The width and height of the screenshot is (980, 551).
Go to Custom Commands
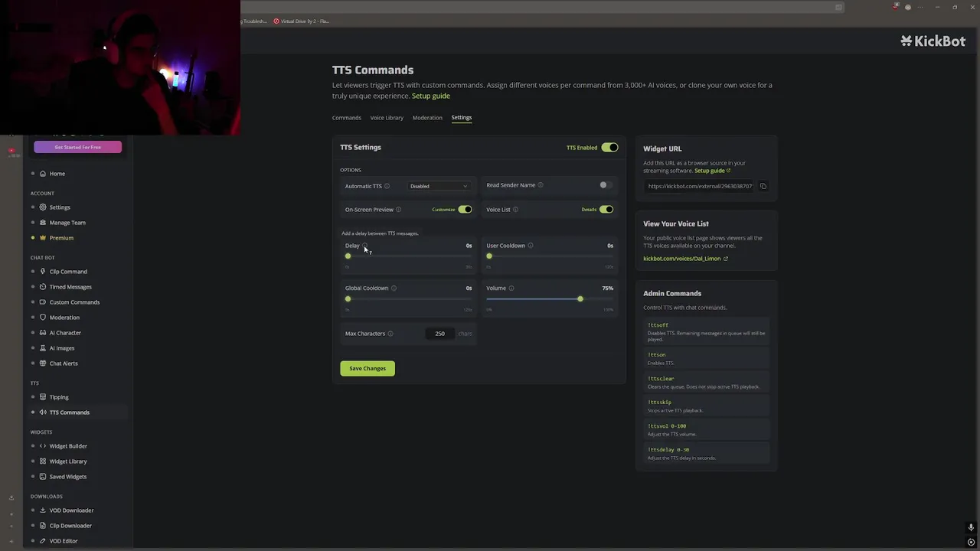pos(74,302)
